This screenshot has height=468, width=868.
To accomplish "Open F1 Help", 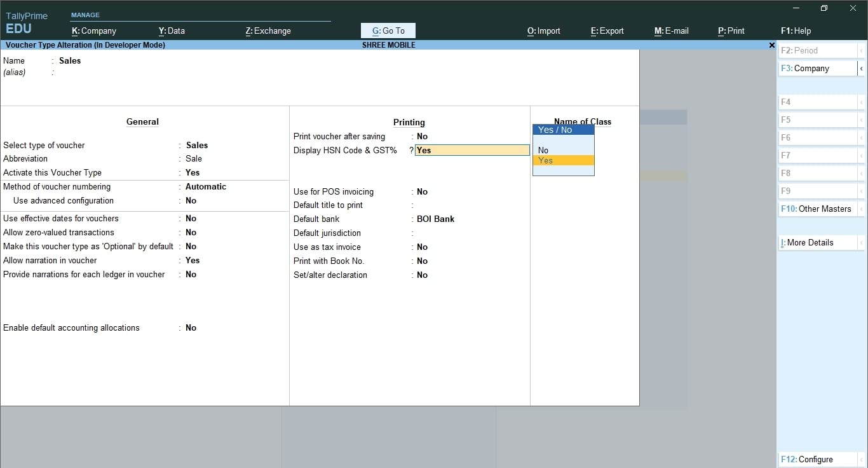I will tap(796, 31).
